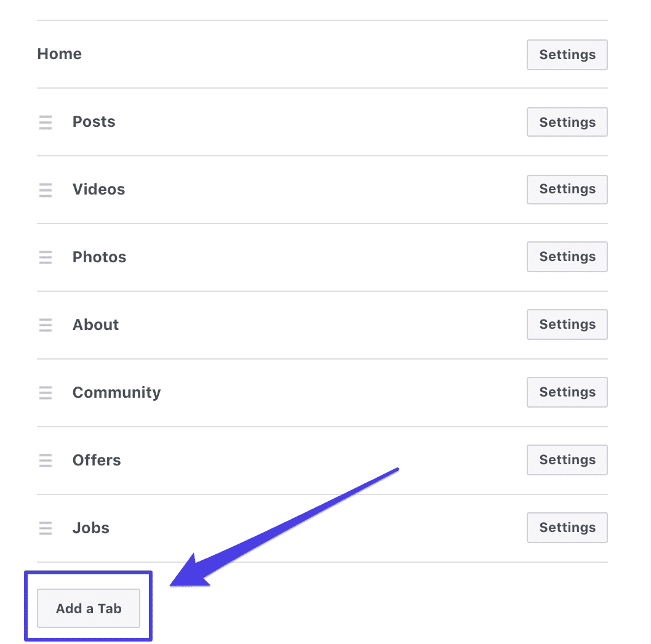This screenshot has height=644, width=651.
Task: Open Settings for the Community tab
Action: 567,392
